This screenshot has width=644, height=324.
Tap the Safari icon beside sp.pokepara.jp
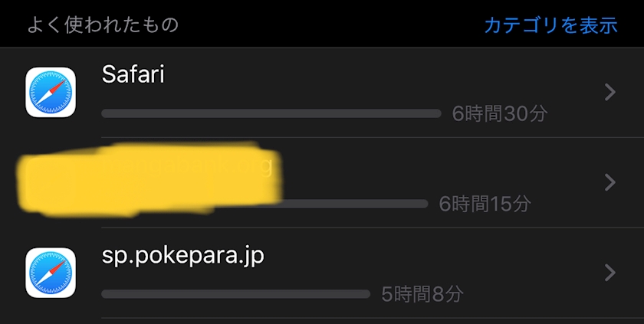tap(51, 273)
